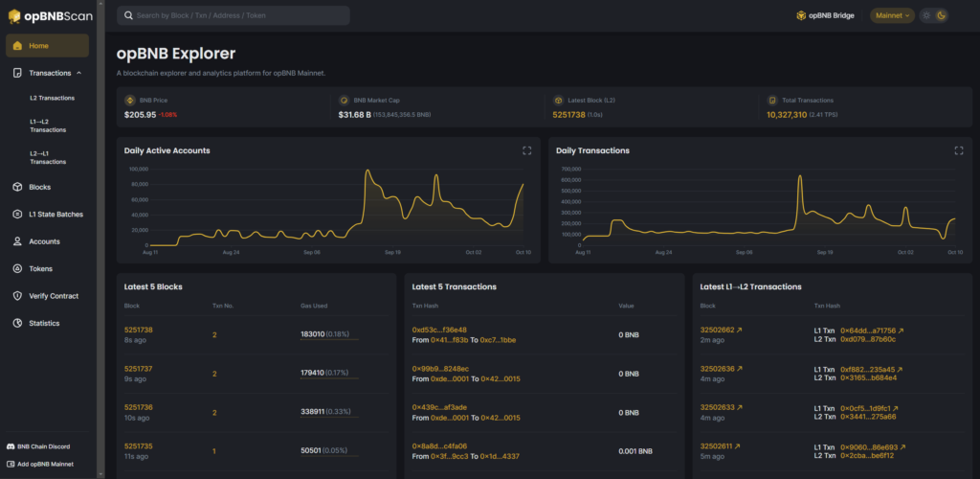This screenshot has height=479, width=980.
Task: Expand Daily Transactions chart fullscreen
Action: click(x=959, y=150)
